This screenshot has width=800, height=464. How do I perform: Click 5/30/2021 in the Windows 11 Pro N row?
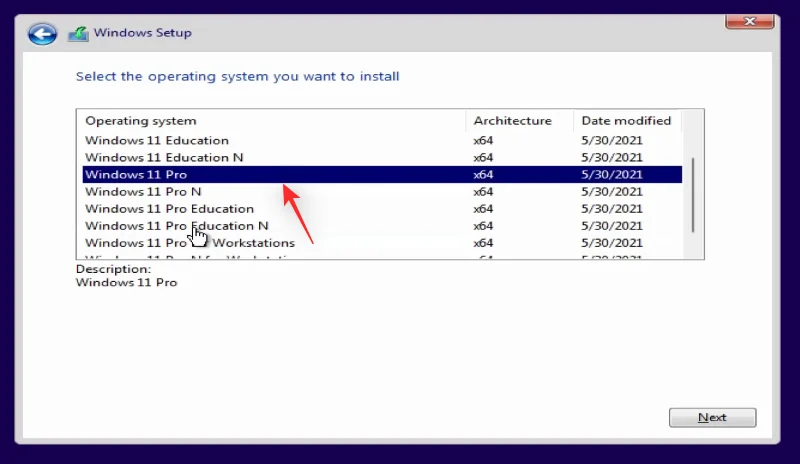pos(612,192)
